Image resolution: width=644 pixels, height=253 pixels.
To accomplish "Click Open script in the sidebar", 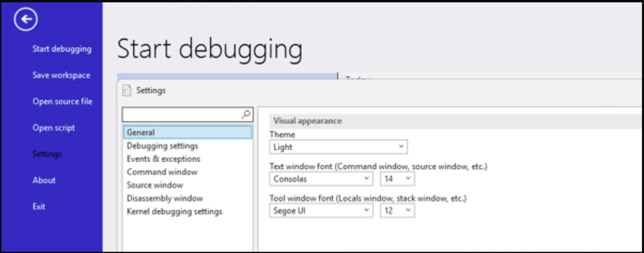I will [x=54, y=128].
